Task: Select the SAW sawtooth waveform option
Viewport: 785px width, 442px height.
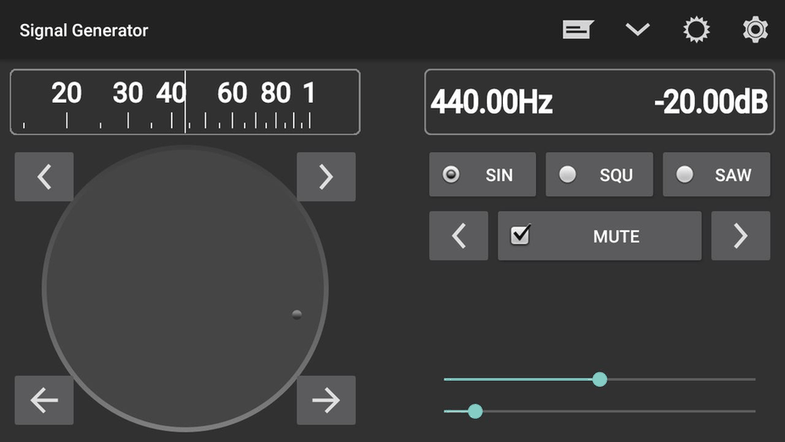Action: (716, 175)
